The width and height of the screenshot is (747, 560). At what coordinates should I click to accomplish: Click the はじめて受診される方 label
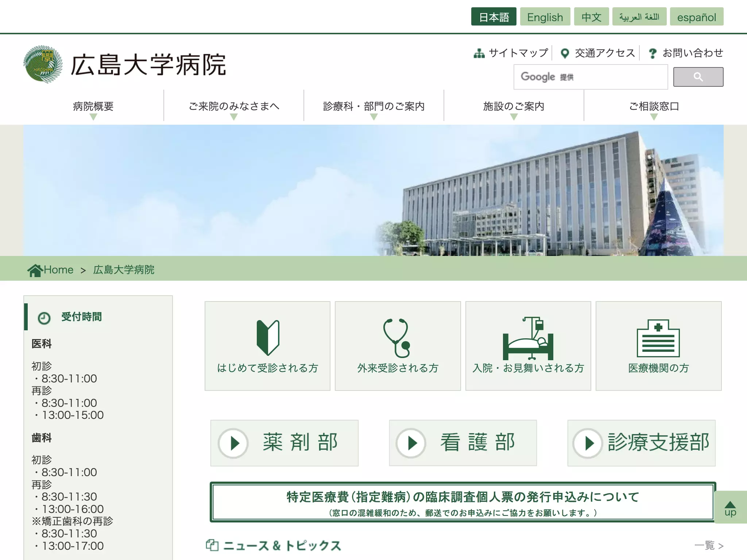[x=267, y=368]
